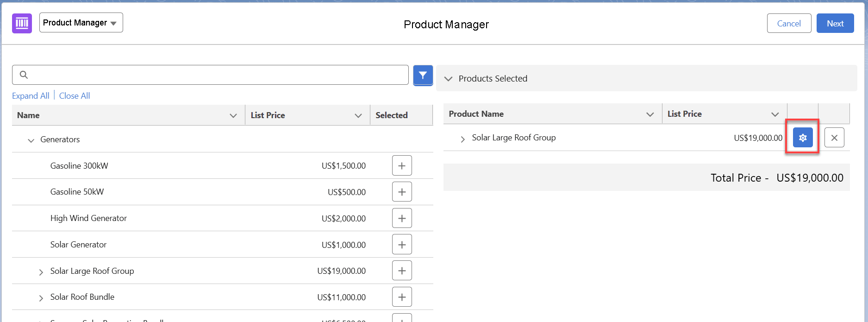Open the Name column sort menu
The height and width of the screenshot is (322, 868).
[233, 115]
